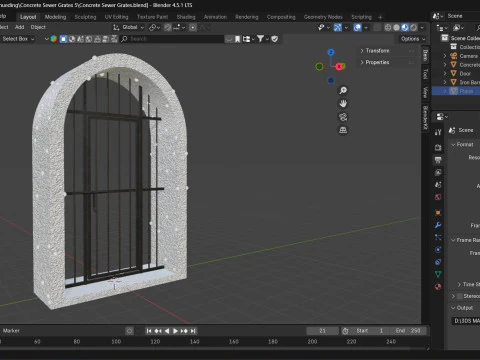
Task: Jump to the first frame
Action: pos(149,331)
